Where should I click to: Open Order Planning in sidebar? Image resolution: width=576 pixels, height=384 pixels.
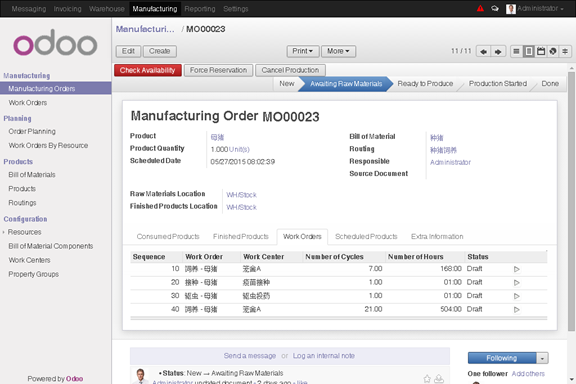pos(32,132)
